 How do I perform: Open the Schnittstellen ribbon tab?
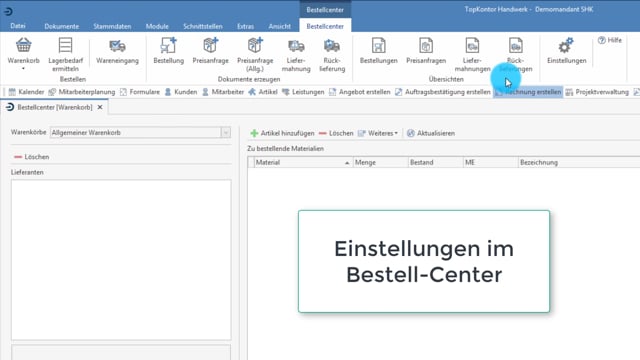coord(203,26)
